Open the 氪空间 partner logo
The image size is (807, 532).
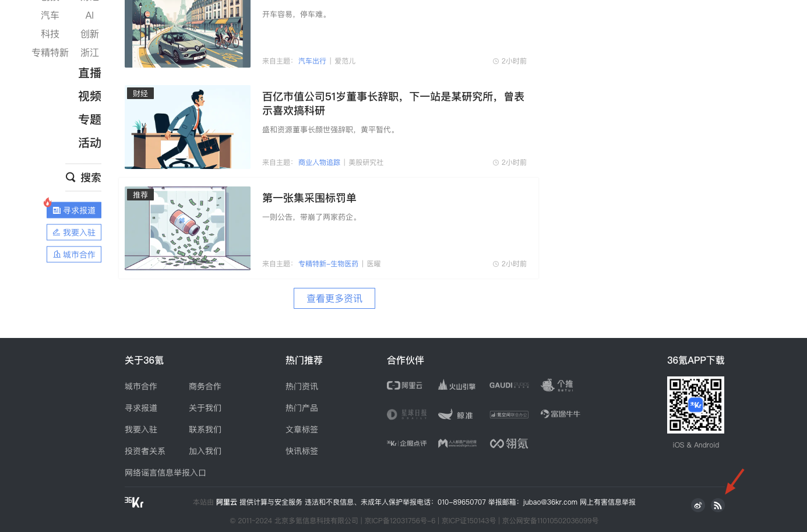[509, 415]
